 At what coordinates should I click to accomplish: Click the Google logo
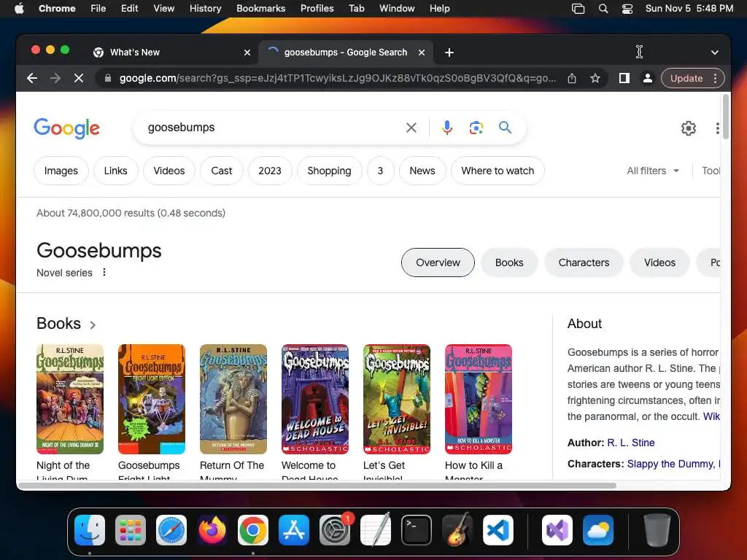pos(66,128)
